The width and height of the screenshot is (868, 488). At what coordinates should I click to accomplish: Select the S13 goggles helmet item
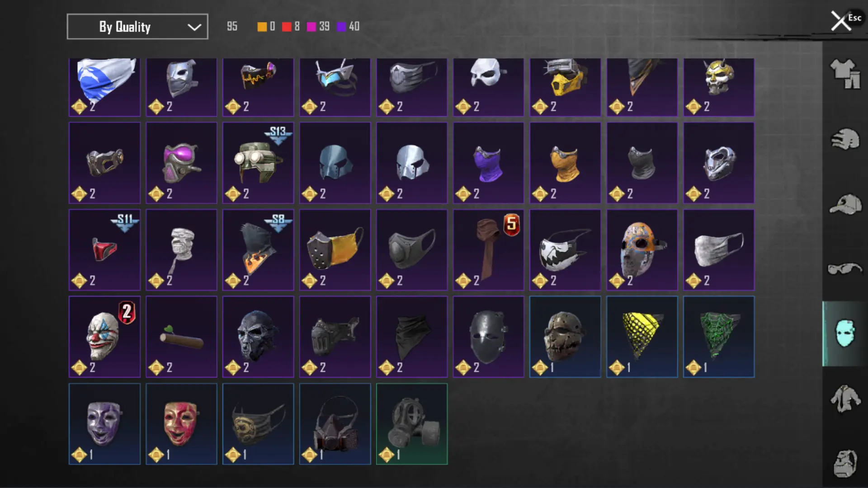tap(258, 163)
